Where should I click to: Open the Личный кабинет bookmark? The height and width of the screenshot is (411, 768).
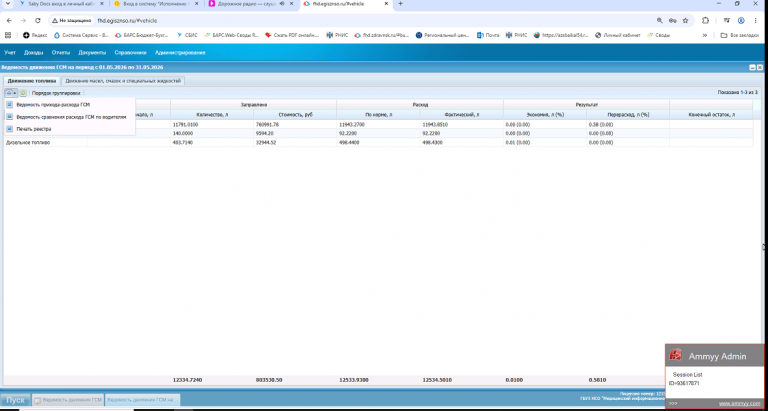618,35
